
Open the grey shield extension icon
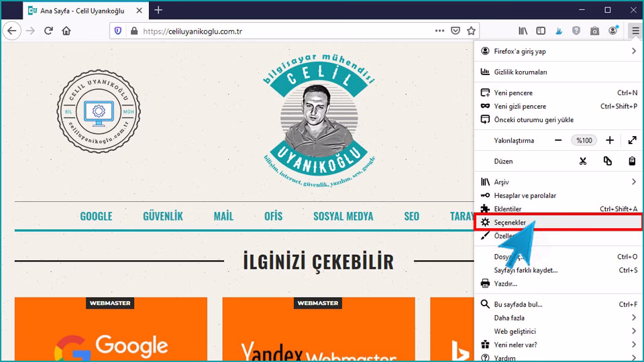pyautogui.click(x=576, y=31)
